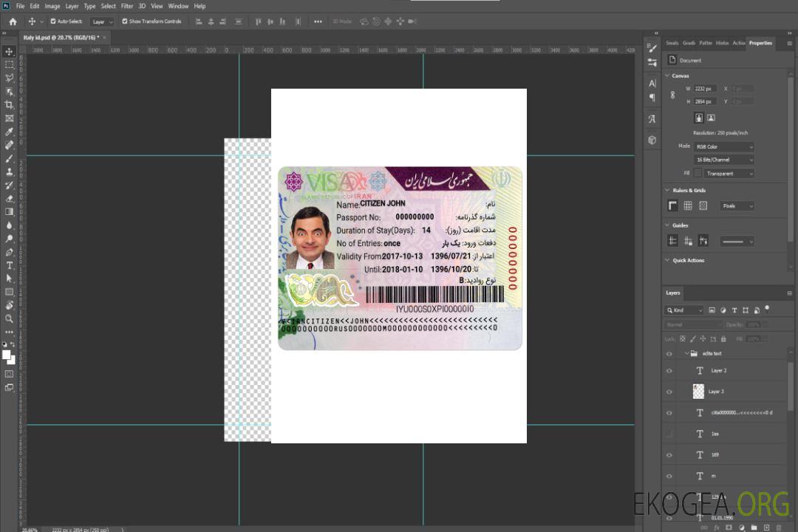The image size is (798, 532).
Task: Click the canvas Fill color swatch
Action: tap(698, 174)
